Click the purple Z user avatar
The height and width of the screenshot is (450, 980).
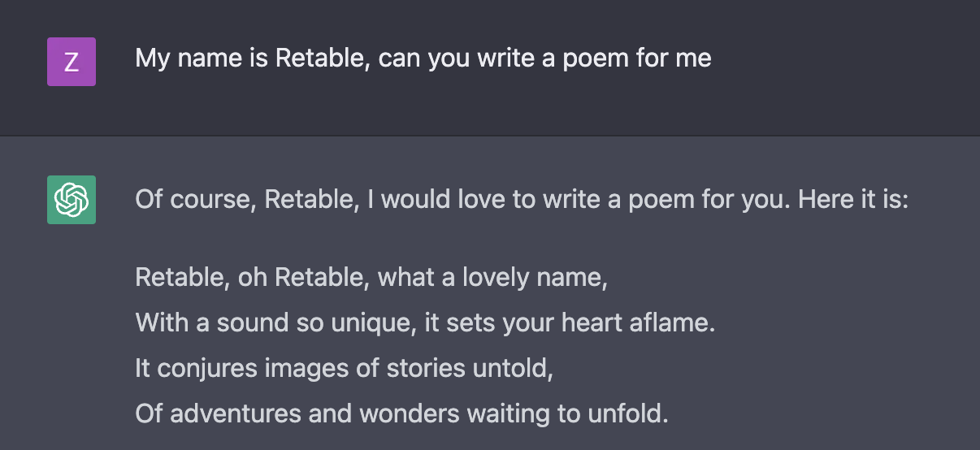[72, 62]
